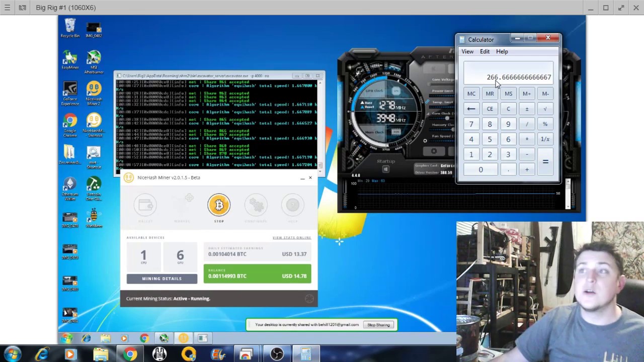
Task: Click the Calculator CE button
Action: tap(490, 109)
